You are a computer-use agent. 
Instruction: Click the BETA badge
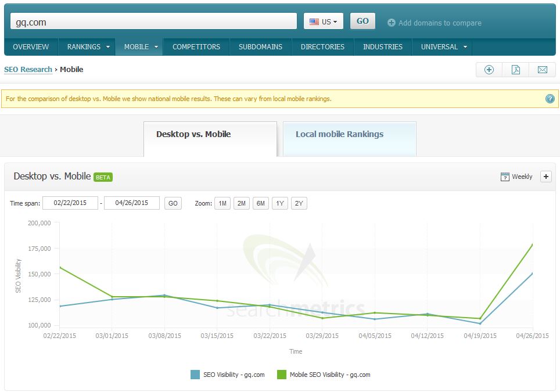103,177
